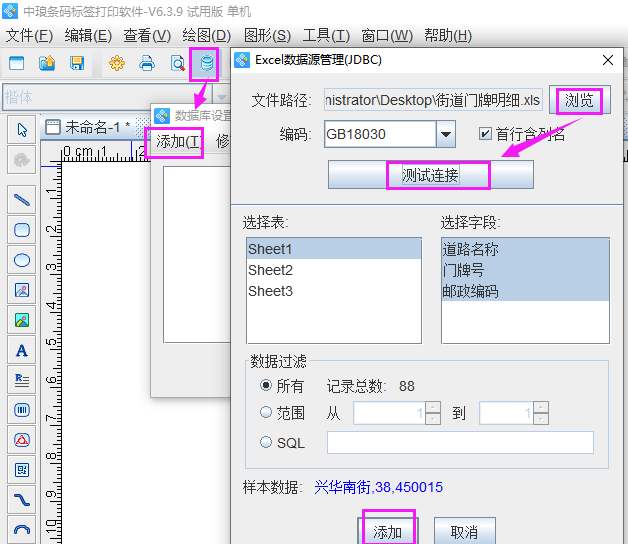Select the green landscape picture tool
Screen dimensions: 628x544
click(22, 320)
